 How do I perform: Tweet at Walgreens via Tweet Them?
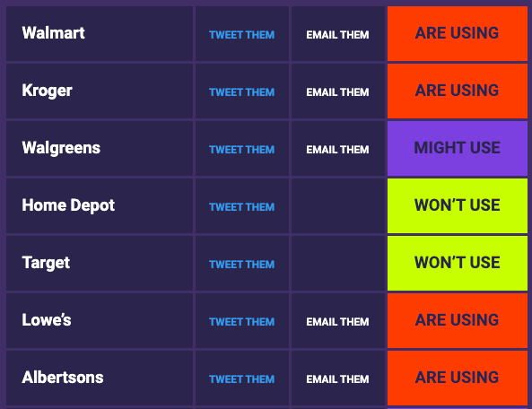click(x=241, y=149)
